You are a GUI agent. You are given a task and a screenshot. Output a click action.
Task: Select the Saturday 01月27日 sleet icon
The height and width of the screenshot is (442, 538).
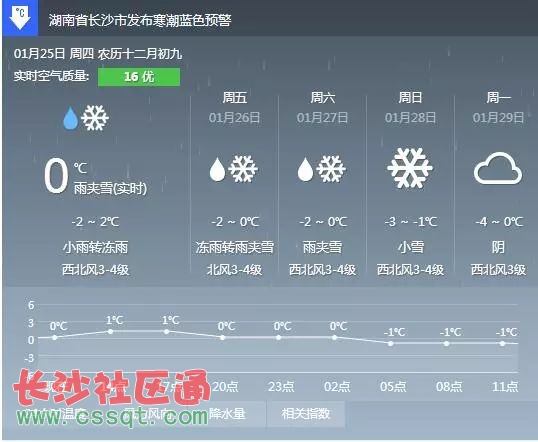(x=321, y=169)
